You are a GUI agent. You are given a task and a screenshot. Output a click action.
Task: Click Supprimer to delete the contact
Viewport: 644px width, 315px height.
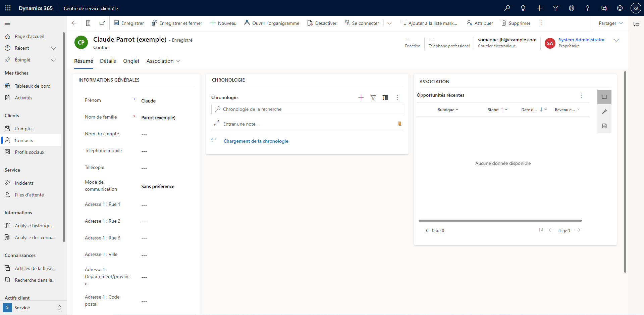coord(516,23)
